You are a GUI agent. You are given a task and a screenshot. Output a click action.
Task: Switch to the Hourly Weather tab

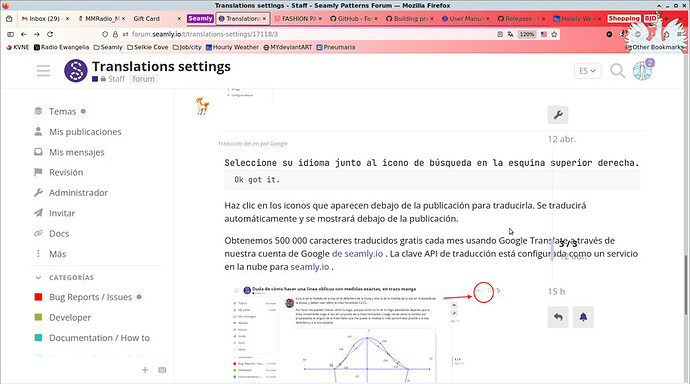(x=577, y=18)
